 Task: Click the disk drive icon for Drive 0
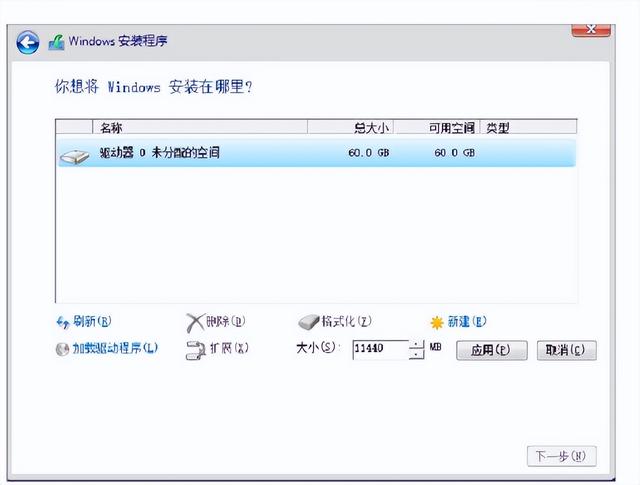(74, 156)
